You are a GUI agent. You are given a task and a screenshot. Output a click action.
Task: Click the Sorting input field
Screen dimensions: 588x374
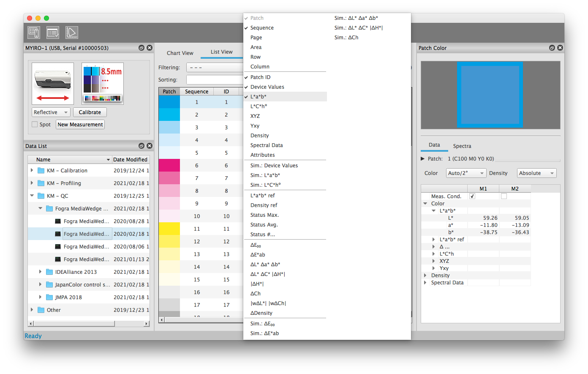215,80
